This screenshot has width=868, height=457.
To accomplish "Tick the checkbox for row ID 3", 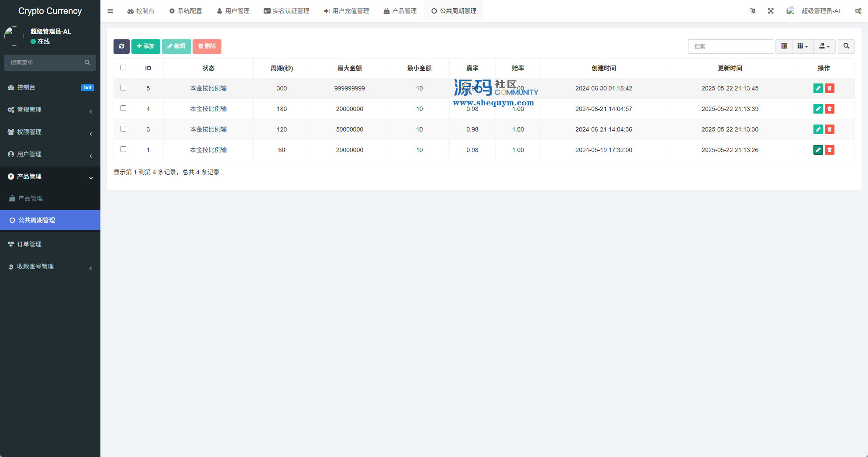I will pyautogui.click(x=123, y=129).
